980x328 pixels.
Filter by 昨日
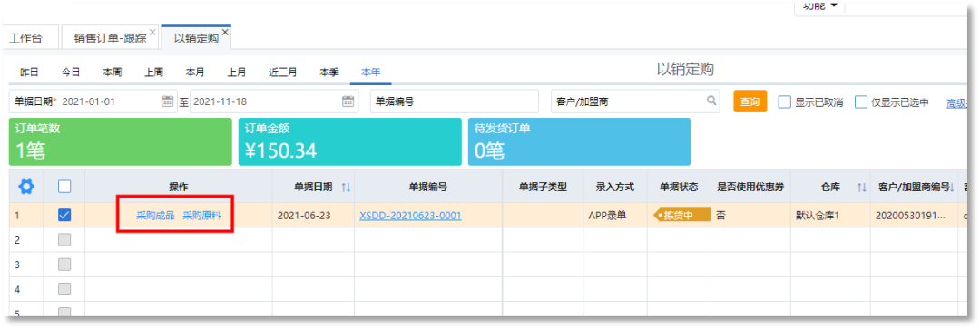[29, 72]
